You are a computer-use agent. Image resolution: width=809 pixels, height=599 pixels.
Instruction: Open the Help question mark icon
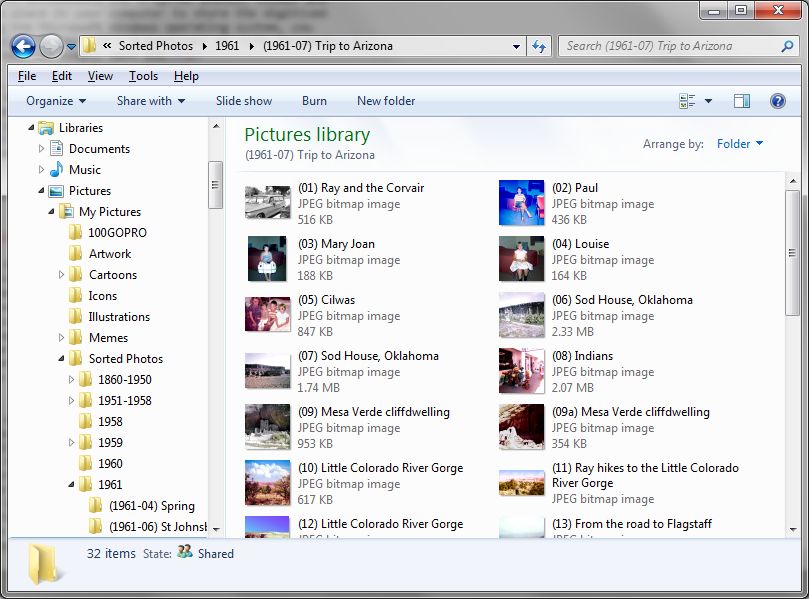[x=778, y=101]
